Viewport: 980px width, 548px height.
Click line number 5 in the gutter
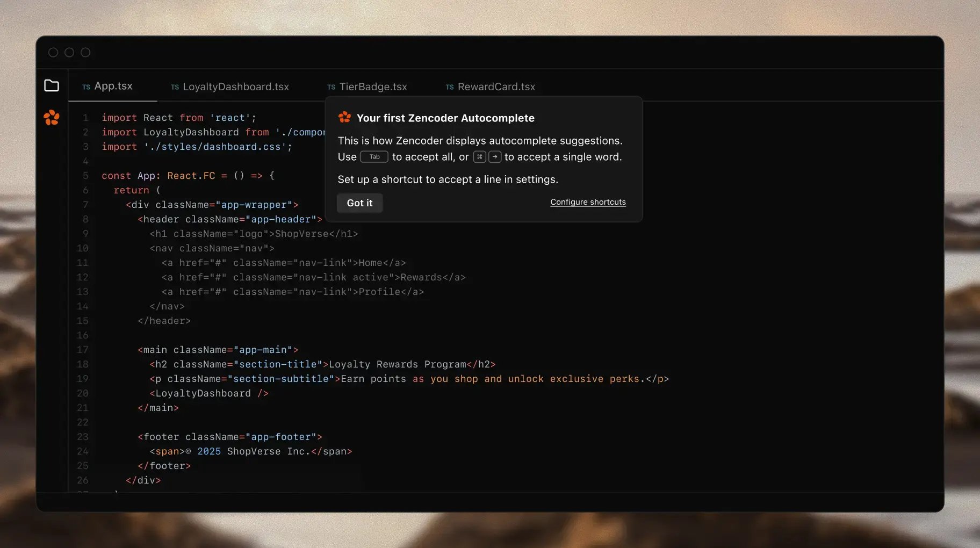point(85,176)
